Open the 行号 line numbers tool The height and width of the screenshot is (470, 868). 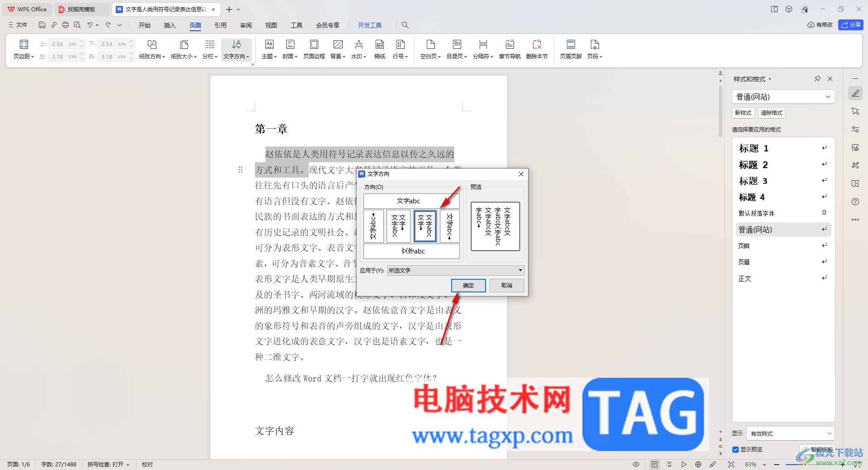tap(400, 49)
